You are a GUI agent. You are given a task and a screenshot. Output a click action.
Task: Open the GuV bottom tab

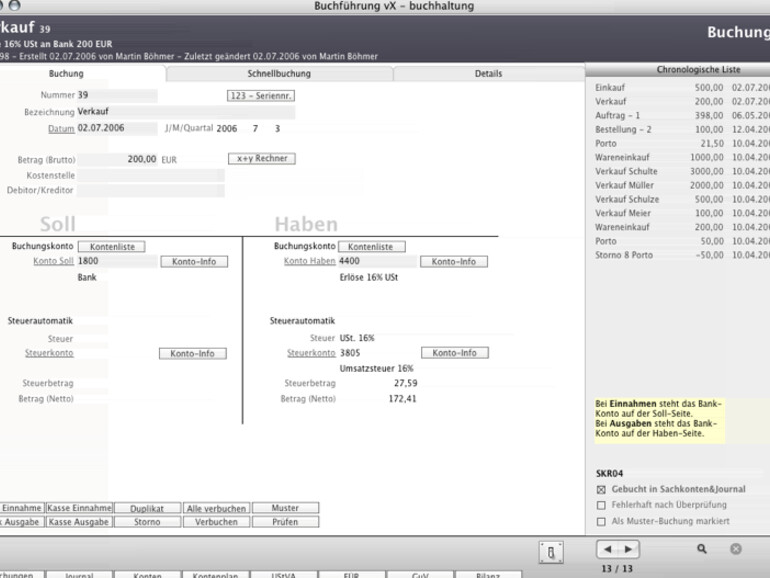420,575
